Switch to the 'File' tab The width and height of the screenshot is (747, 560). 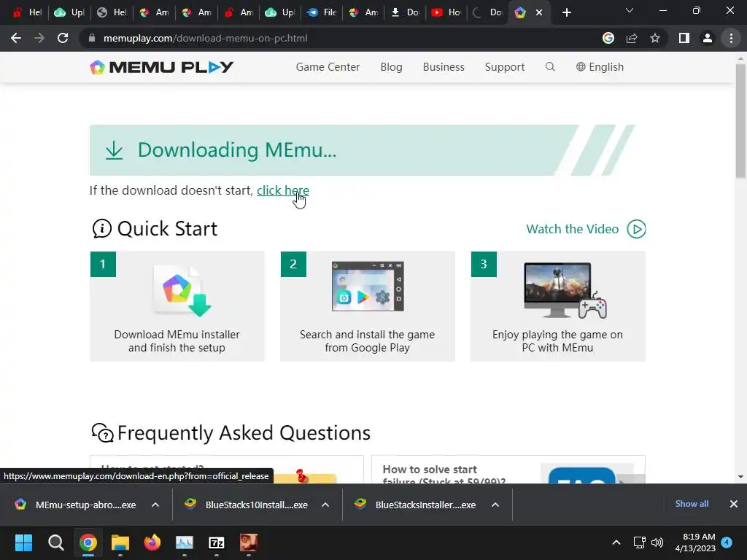pos(322,12)
